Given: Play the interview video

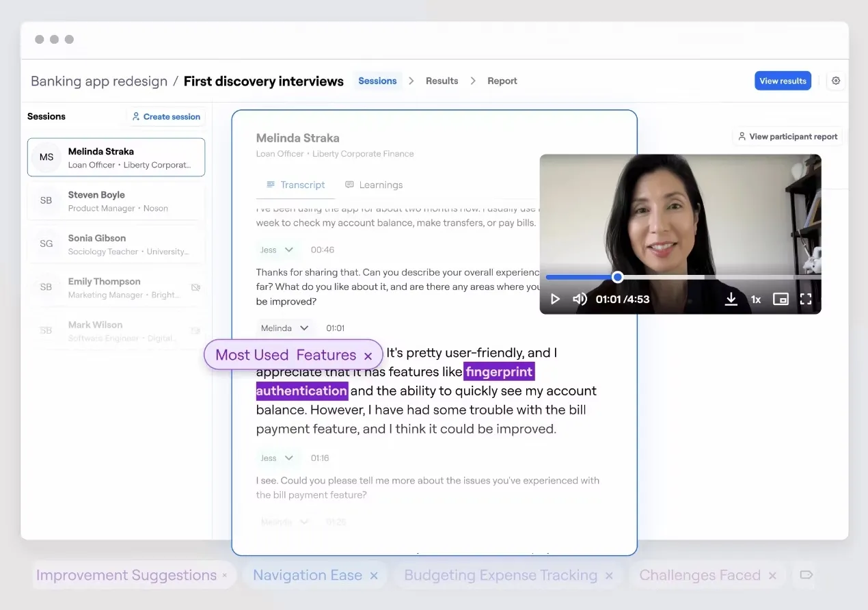Looking at the screenshot, I should tap(556, 299).
